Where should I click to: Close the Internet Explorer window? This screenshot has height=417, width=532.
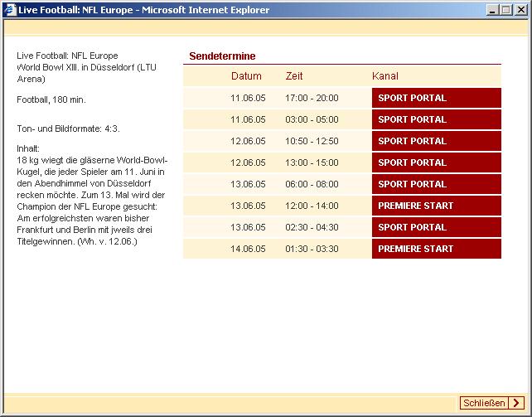click(x=520, y=10)
